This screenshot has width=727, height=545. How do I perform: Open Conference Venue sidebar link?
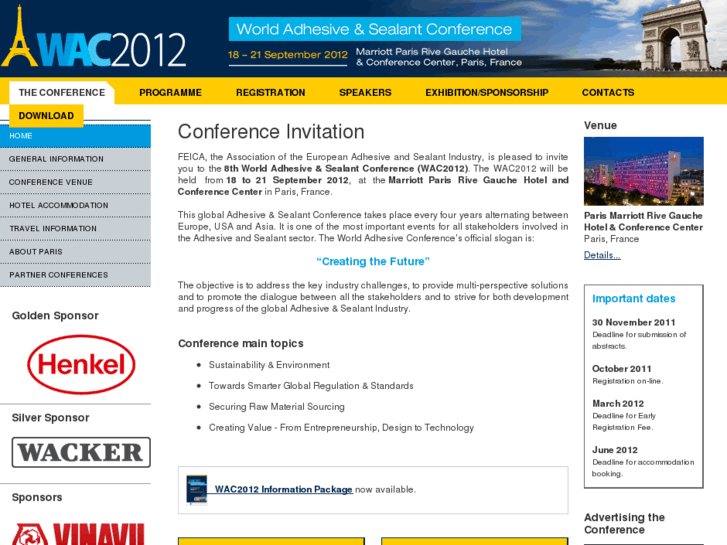click(75, 182)
